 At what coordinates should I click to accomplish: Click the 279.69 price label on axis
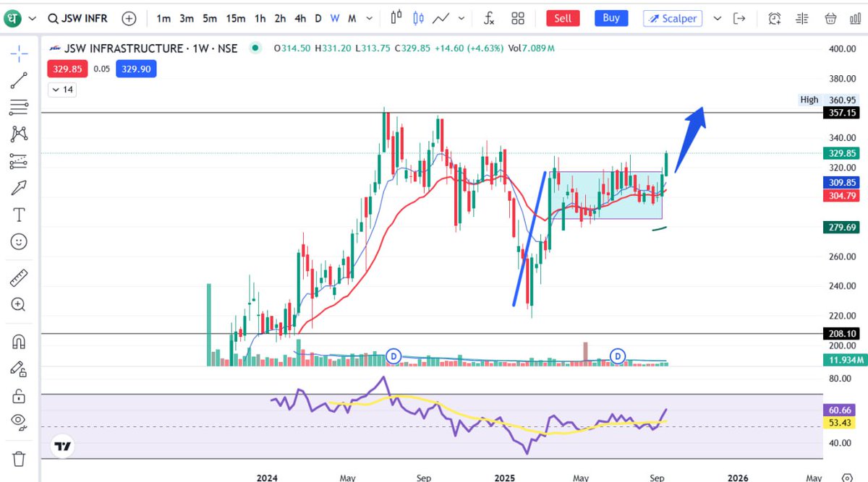pos(842,228)
